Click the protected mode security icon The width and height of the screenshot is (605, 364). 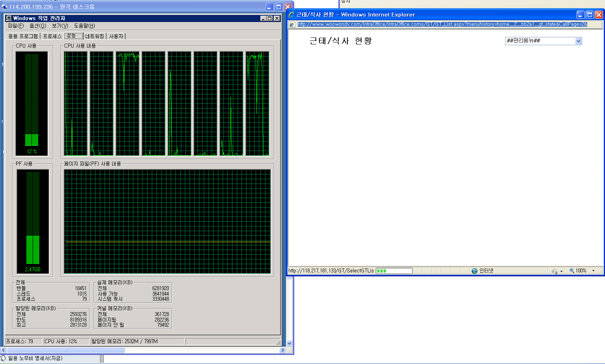tap(555, 271)
